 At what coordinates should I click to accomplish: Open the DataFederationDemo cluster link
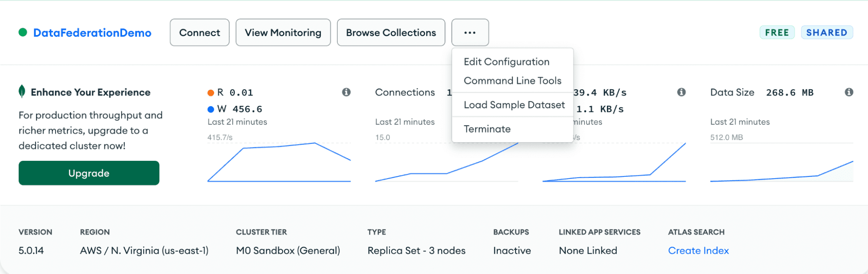[92, 33]
